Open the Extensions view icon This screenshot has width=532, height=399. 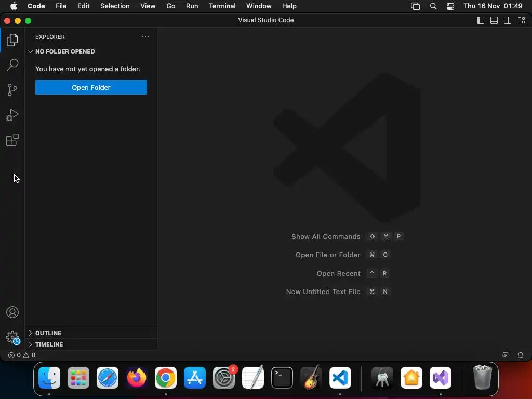(x=12, y=140)
